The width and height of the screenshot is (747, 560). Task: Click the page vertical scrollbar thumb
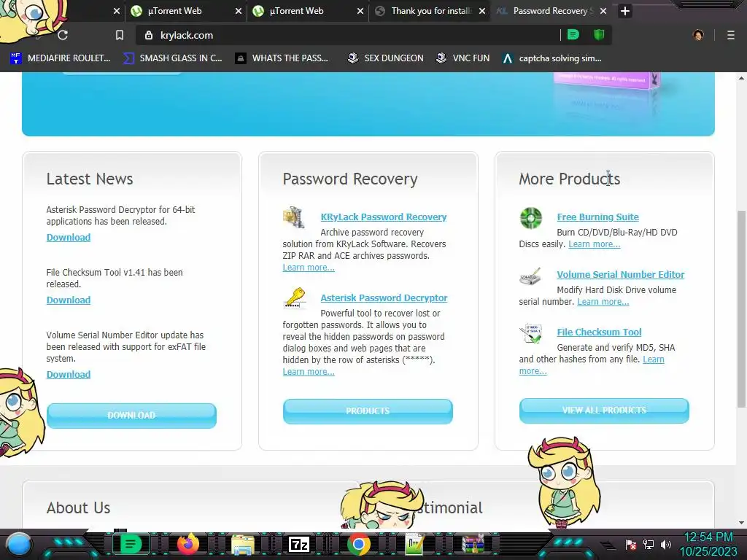741,308
